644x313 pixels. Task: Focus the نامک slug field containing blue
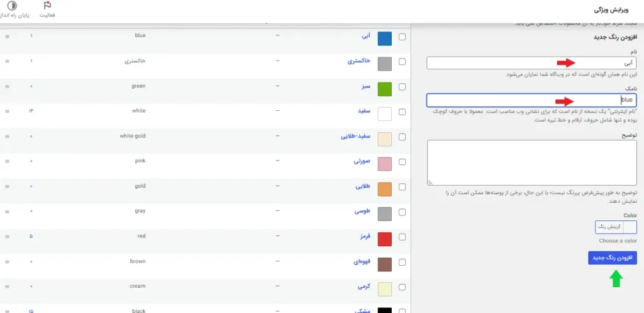pos(531,100)
